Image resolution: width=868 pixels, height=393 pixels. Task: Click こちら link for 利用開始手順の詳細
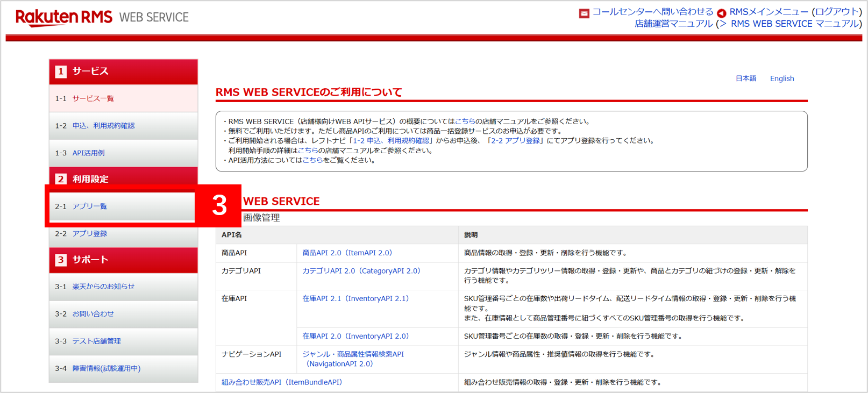308,151
